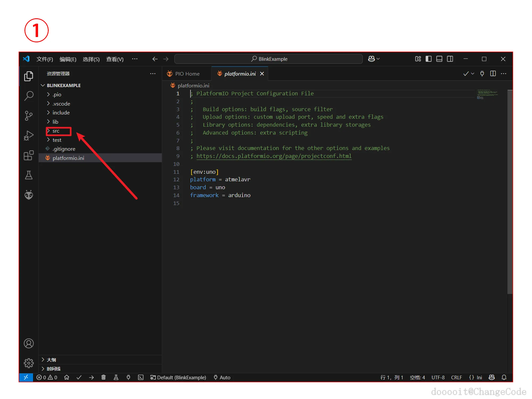Click PlatformIO Upload arrow in status bar
Image resolution: width=532 pixels, height=399 pixels.
[x=91, y=377]
